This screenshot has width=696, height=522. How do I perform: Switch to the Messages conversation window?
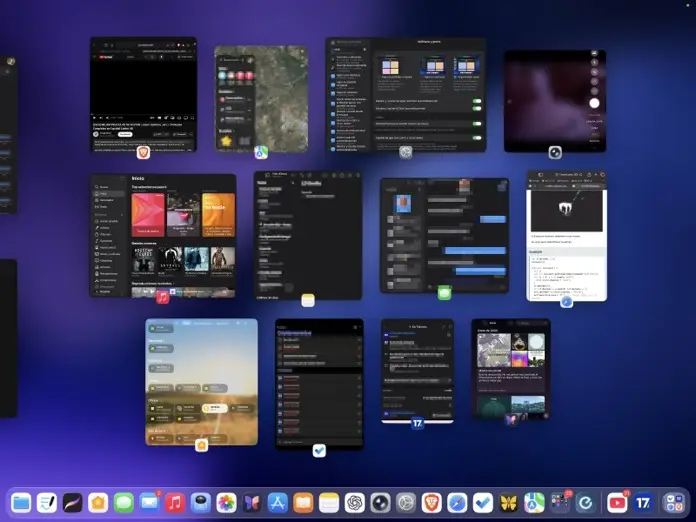point(444,235)
